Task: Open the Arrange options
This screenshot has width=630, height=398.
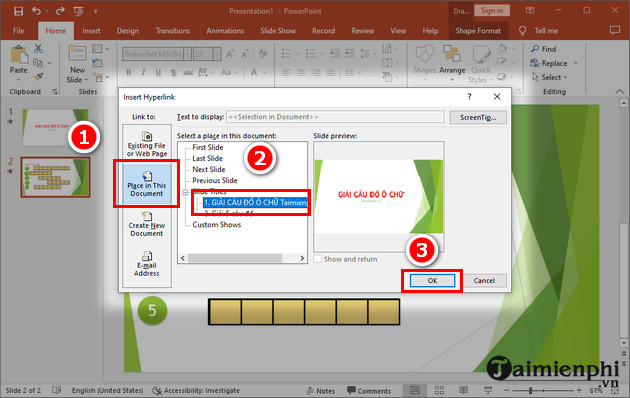Action: [452, 62]
